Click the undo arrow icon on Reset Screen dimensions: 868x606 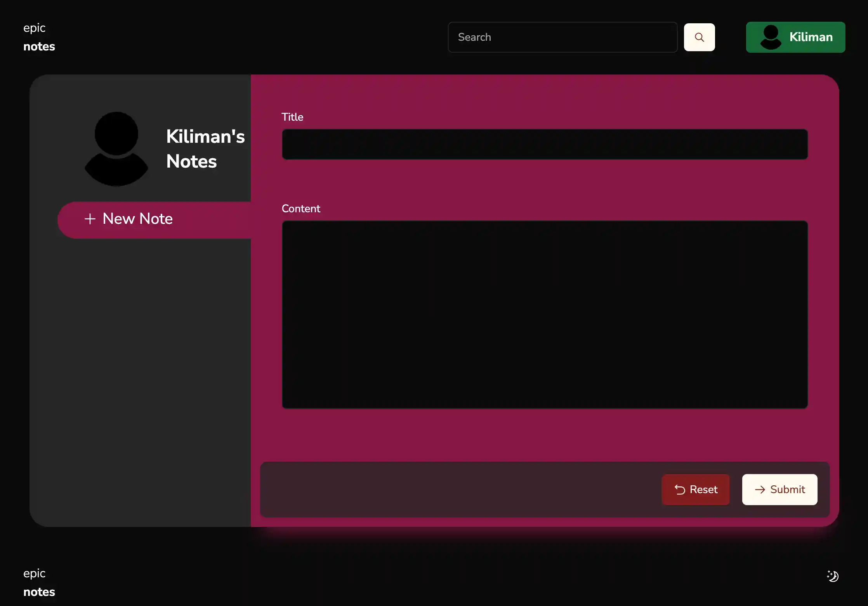pos(680,490)
